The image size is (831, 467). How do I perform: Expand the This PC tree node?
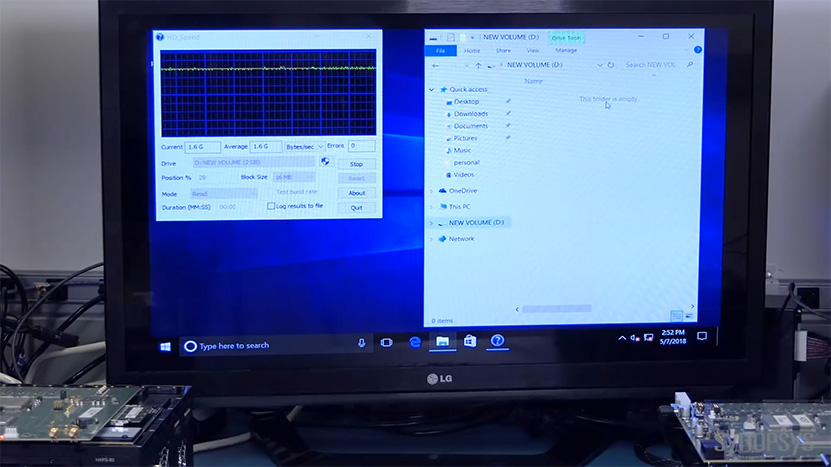tap(431, 207)
